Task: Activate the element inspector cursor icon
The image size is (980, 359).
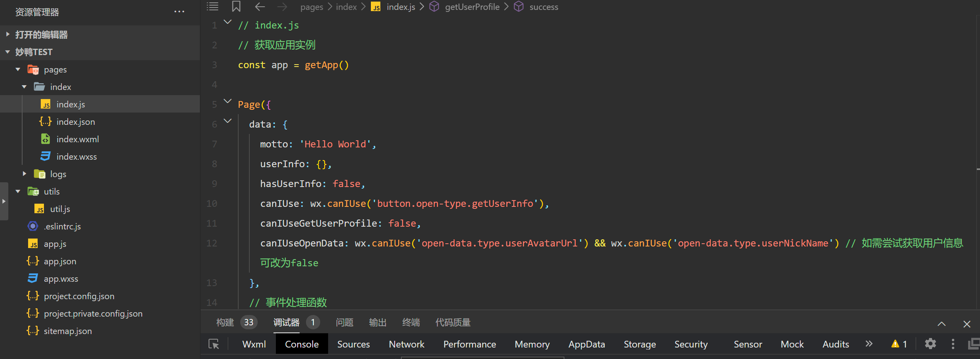Action: coord(214,344)
